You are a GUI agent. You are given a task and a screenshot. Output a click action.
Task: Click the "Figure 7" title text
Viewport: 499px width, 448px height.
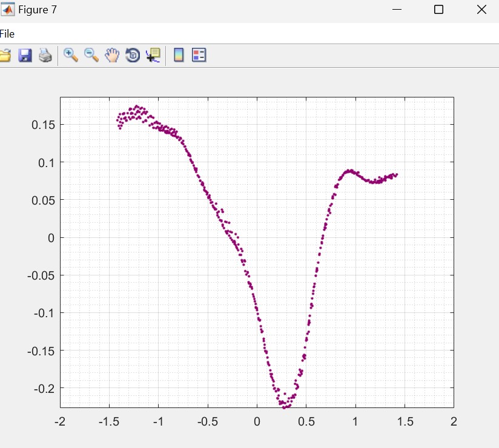38,10
